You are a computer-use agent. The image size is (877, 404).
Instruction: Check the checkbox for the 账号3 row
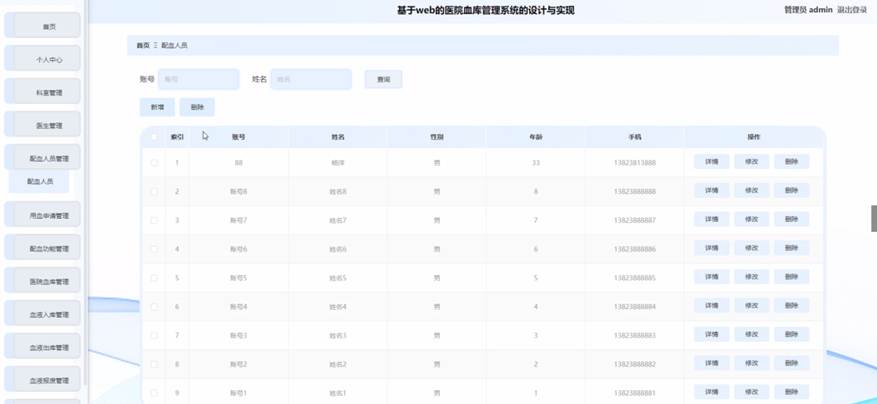(154, 335)
